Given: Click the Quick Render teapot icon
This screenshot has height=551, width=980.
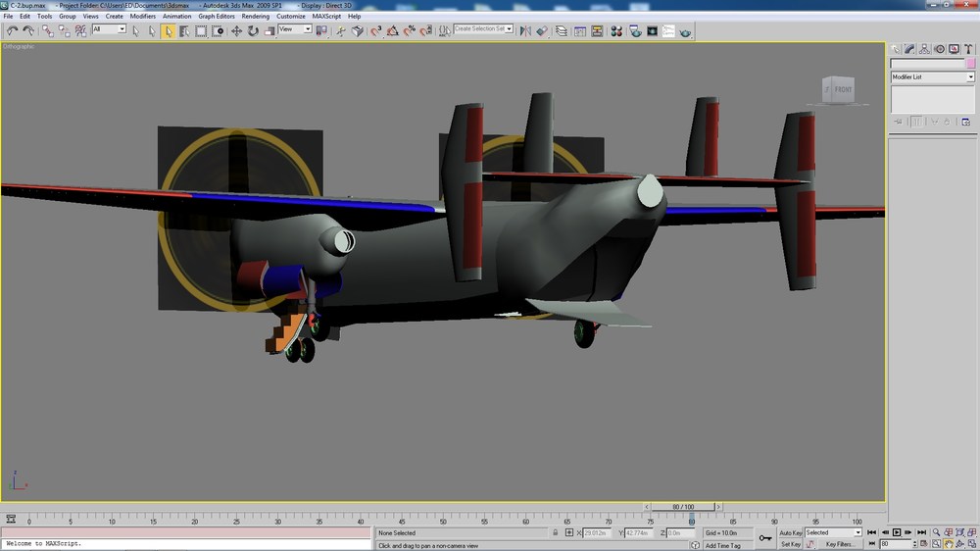Looking at the screenshot, I should pos(686,30).
